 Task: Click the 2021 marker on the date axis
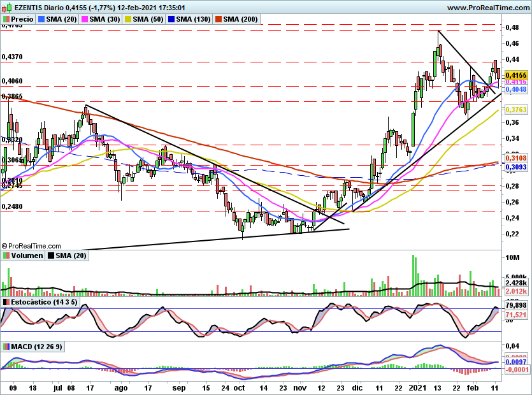pos(419,387)
